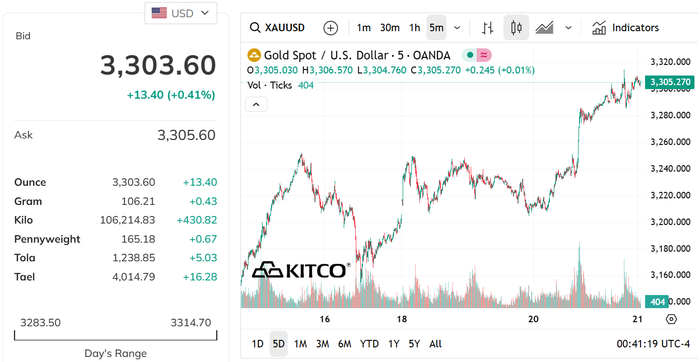Image resolution: width=700 pixels, height=362 pixels.
Task: Select the area chart style icon
Action: click(545, 28)
